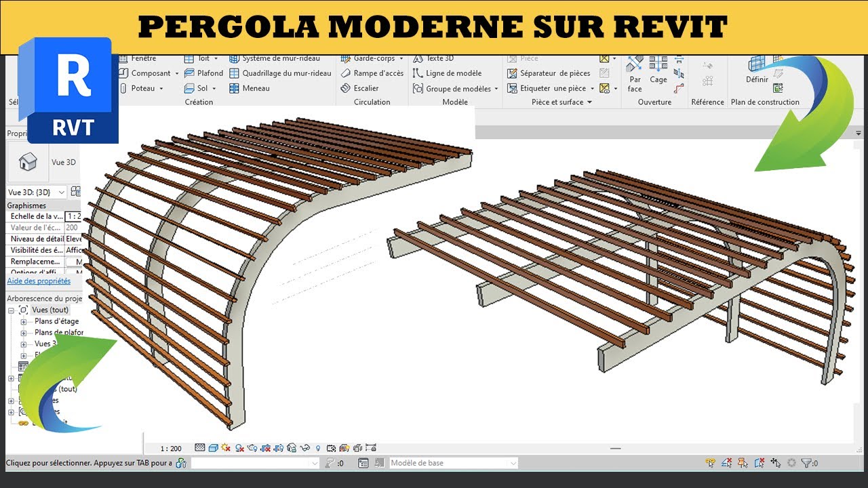Click the detail level icon beside the scale
The height and width of the screenshot is (488, 868).
point(200,448)
